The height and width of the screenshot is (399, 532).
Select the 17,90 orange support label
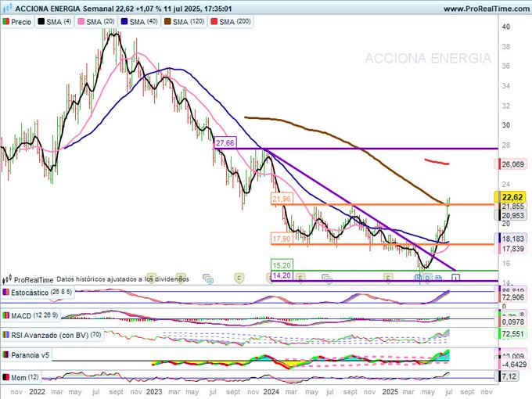click(282, 239)
